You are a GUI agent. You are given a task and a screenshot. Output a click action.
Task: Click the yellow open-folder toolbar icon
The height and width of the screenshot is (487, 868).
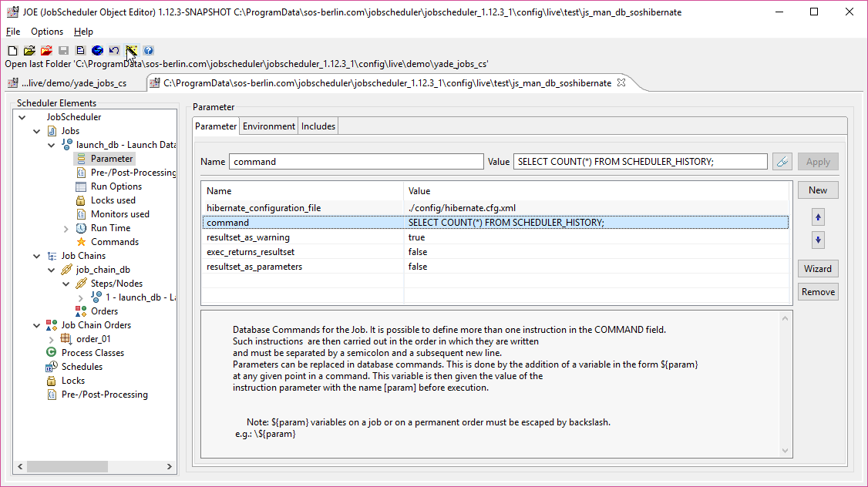(29, 50)
